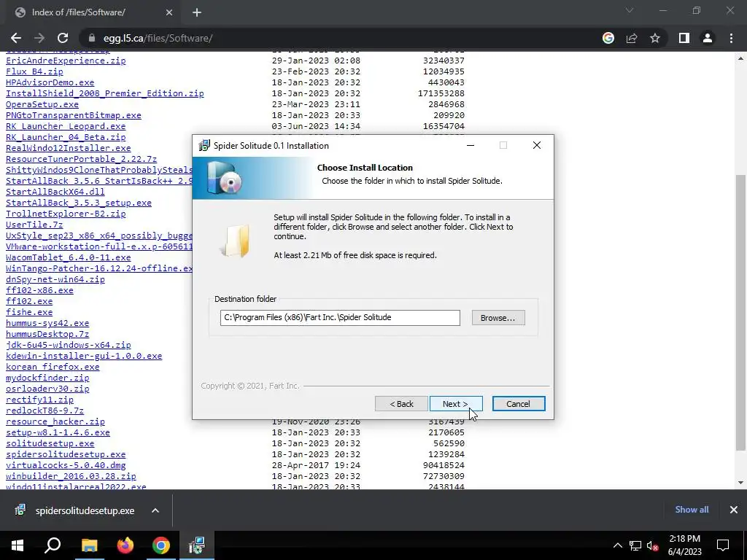Open TrollnetExplorer-B2.zip link
Image resolution: width=747 pixels, height=560 pixels.
point(66,214)
